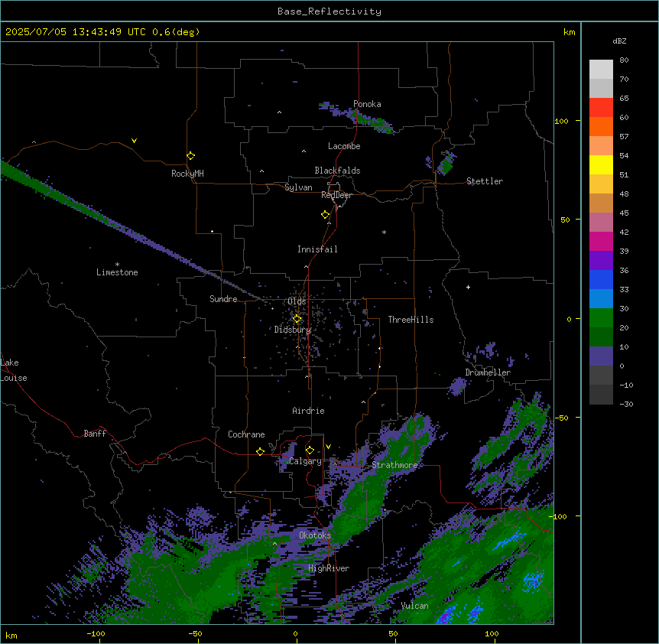Click the 50 tick label on right axis
Image resolution: width=659 pixels, height=644 pixels.
coord(565,220)
